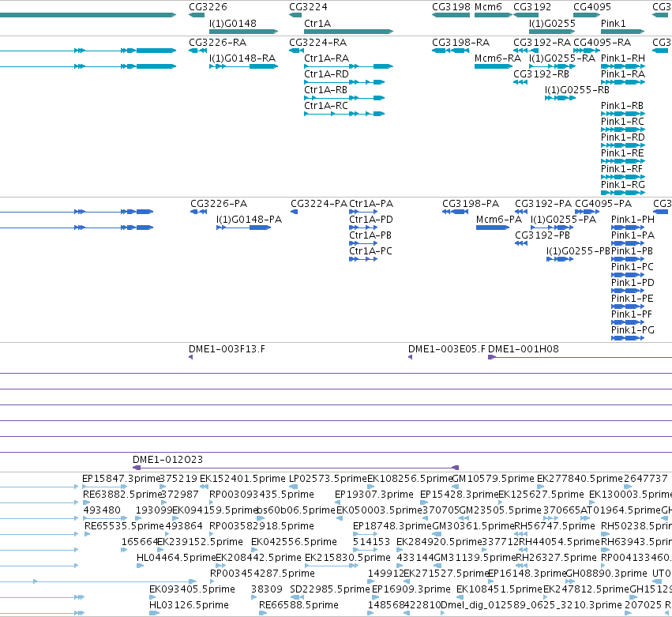Click transcript Ctr1A-RB
672x617 pixels.
point(325,90)
